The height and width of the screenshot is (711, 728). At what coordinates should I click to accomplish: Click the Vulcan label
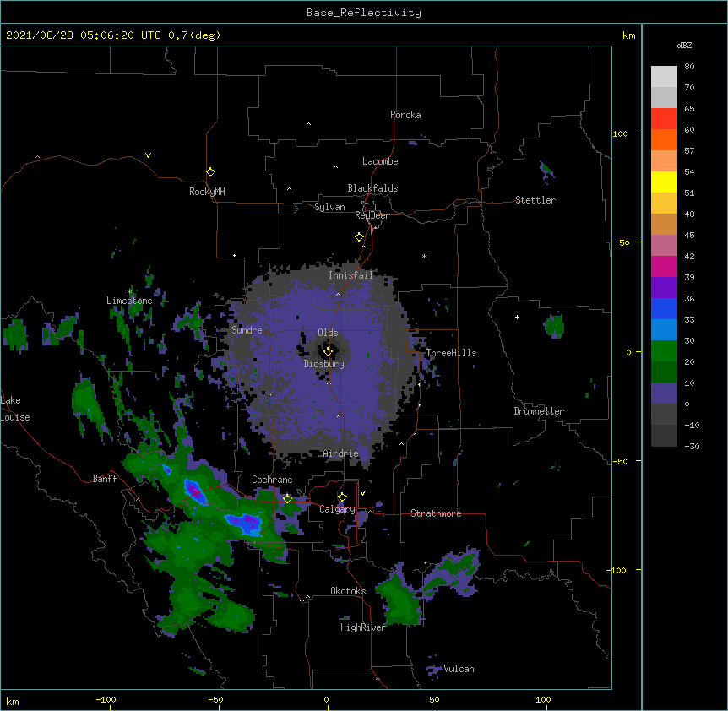click(459, 669)
